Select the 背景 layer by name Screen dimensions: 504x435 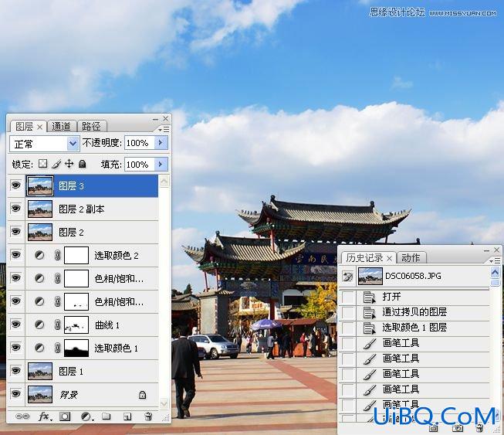(69, 395)
